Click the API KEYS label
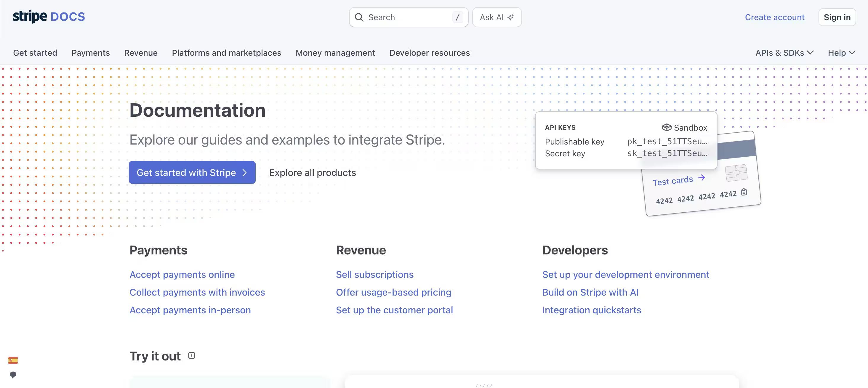Screen dimensions: 868x388 560,128
